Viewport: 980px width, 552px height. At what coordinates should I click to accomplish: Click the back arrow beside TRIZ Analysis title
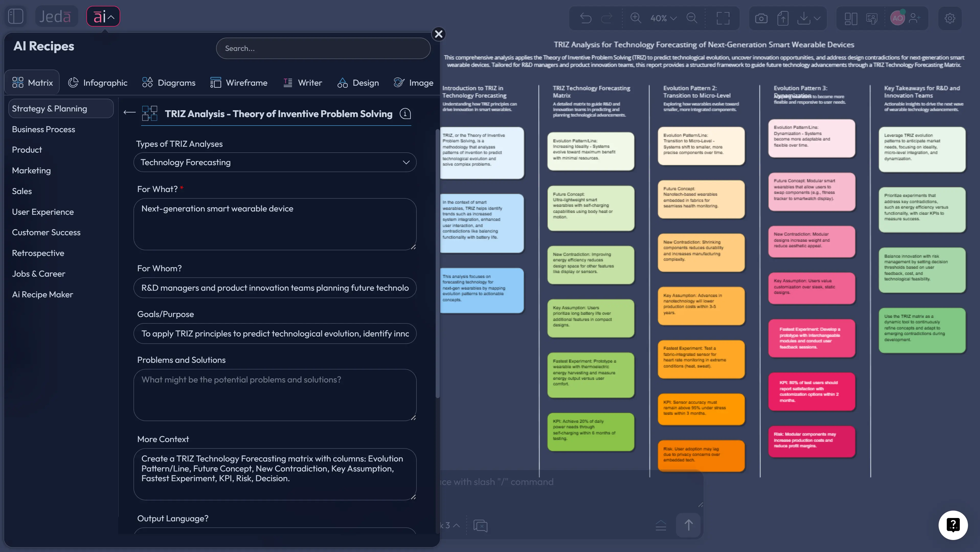[x=129, y=112]
